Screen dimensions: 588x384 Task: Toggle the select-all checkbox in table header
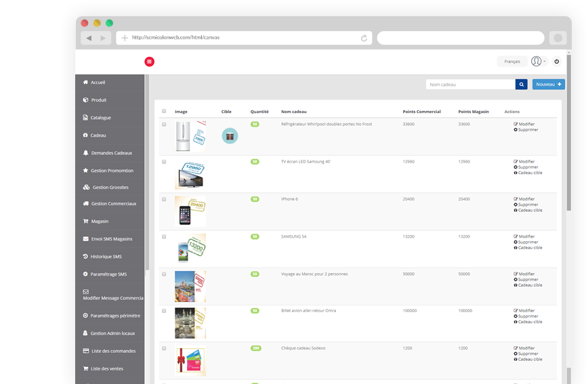click(164, 112)
